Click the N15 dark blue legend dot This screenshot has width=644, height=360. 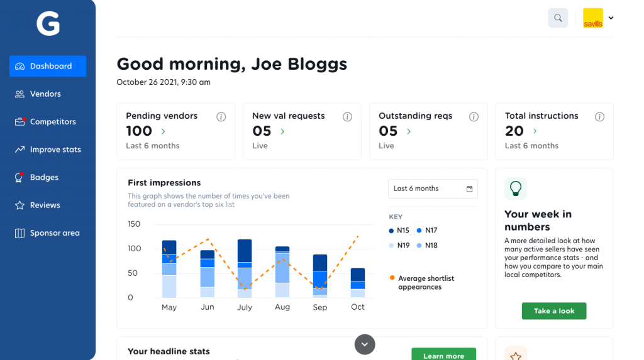tap(391, 231)
